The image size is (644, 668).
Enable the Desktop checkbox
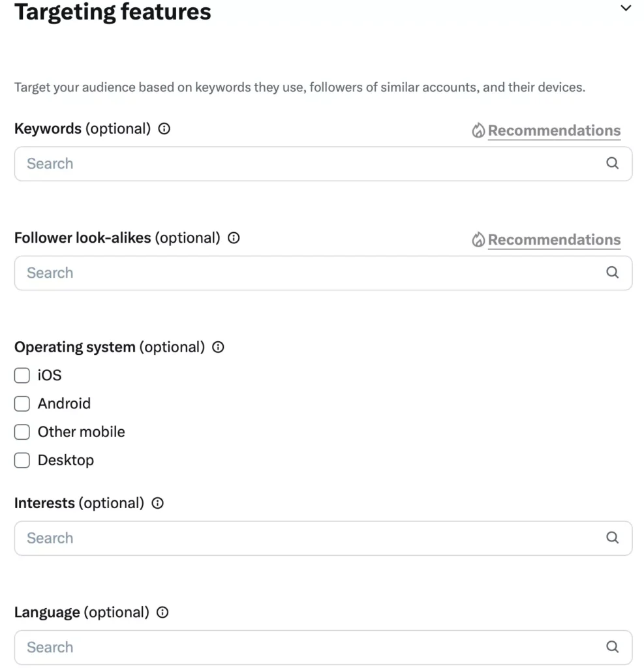coord(22,460)
